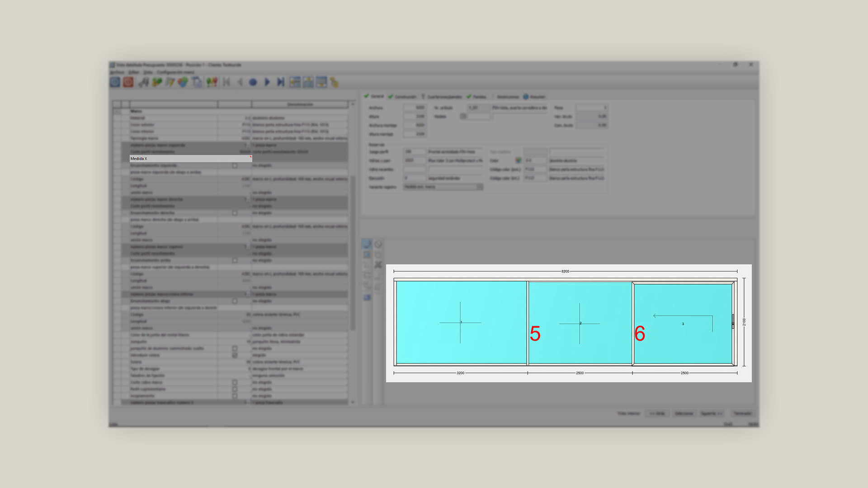This screenshot has height=488, width=868.
Task: Open the Archivo menu
Action: (x=117, y=72)
